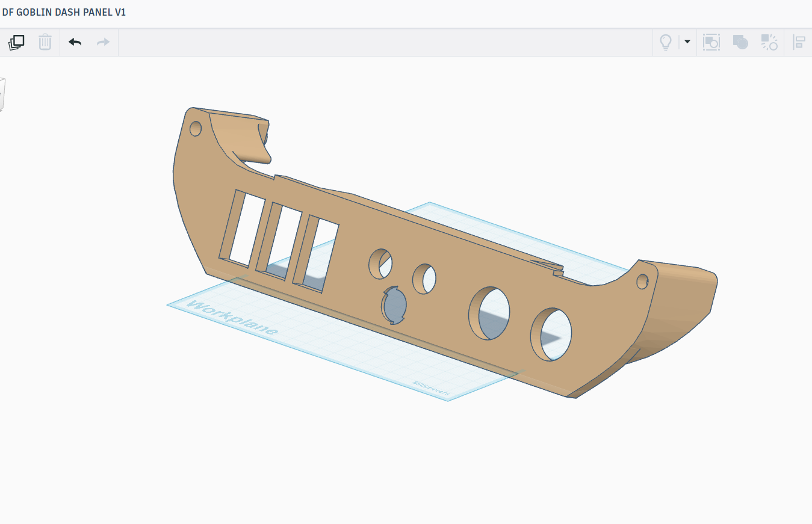This screenshot has width=812, height=524.
Task: Click the Align tool icon
Action: click(799, 42)
